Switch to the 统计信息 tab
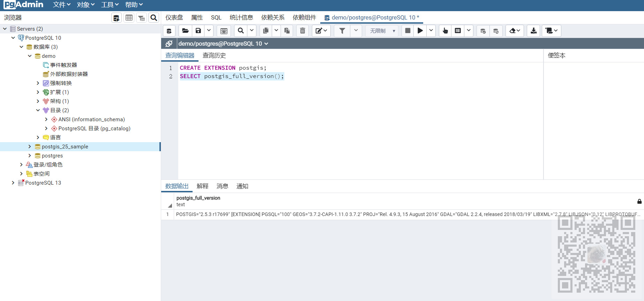This screenshot has width=644, height=301. (x=241, y=17)
